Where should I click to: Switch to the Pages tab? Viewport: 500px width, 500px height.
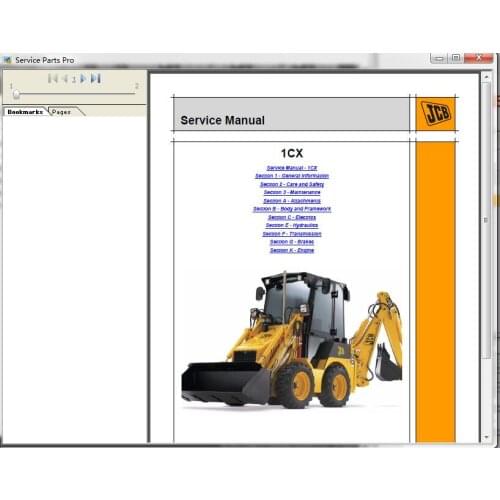[x=62, y=112]
